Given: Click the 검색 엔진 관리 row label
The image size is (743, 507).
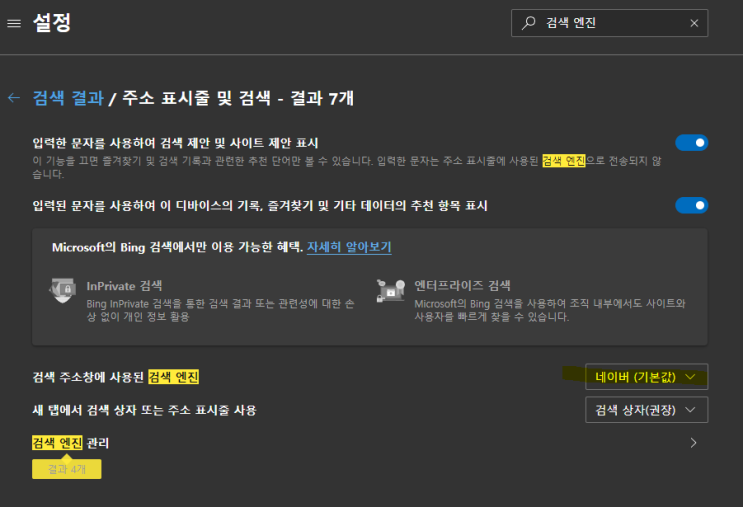Looking at the screenshot, I should pos(71,443).
